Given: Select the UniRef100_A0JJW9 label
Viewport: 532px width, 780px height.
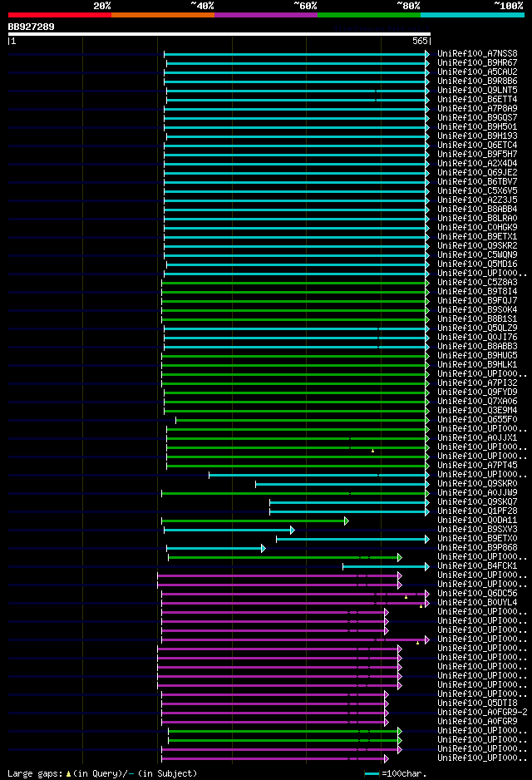Looking at the screenshot, I should 477,493.
